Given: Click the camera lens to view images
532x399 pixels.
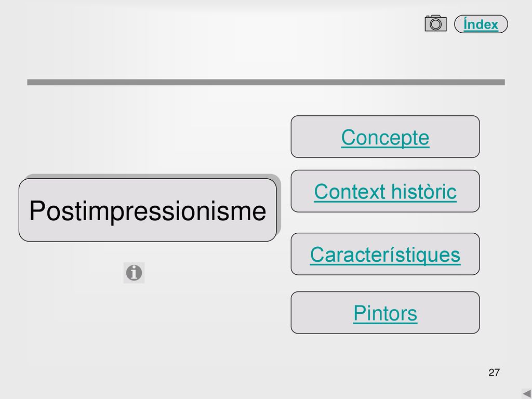Looking at the screenshot, I should click(435, 24).
